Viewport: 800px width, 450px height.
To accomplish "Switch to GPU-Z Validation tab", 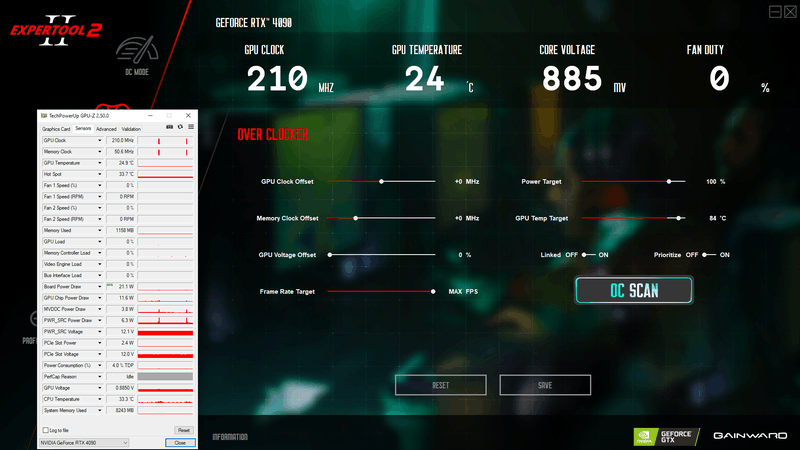I will point(131,129).
